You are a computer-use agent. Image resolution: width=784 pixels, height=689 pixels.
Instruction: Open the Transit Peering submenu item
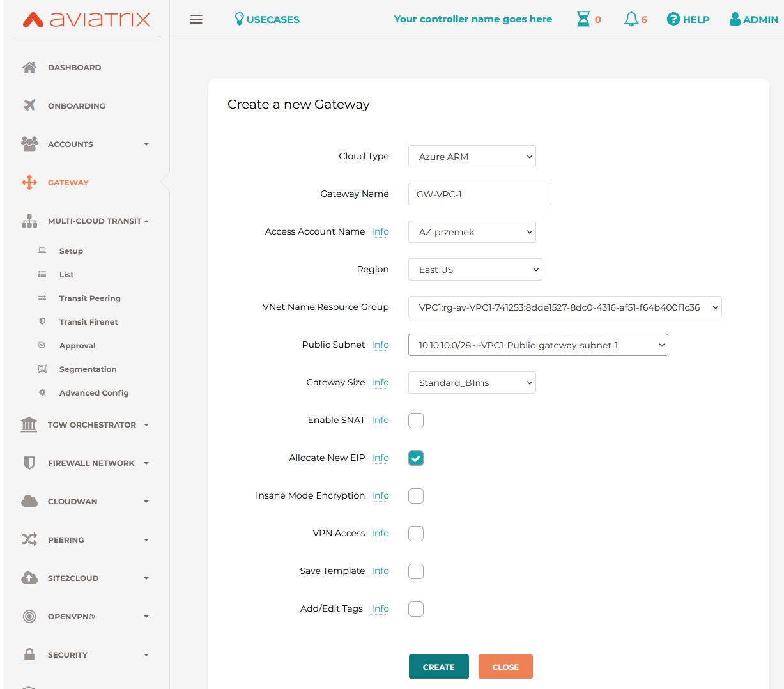pos(90,298)
